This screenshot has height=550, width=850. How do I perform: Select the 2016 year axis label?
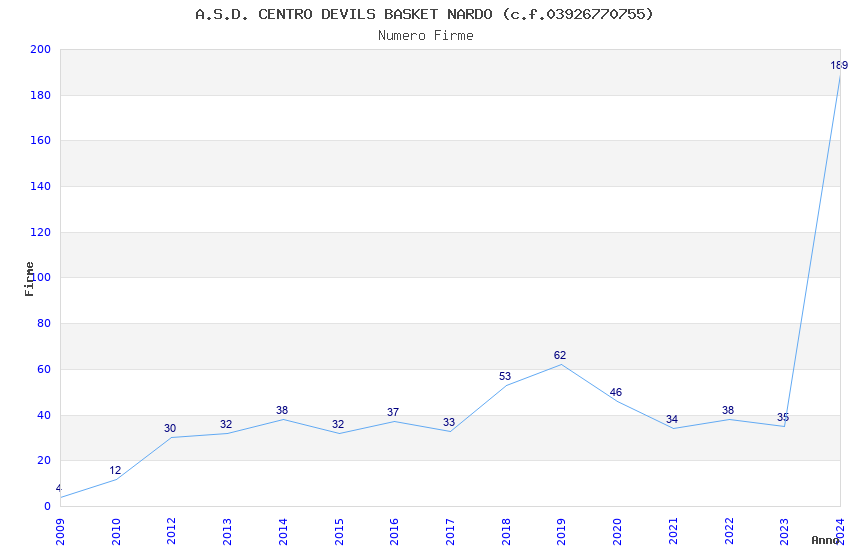point(394,532)
